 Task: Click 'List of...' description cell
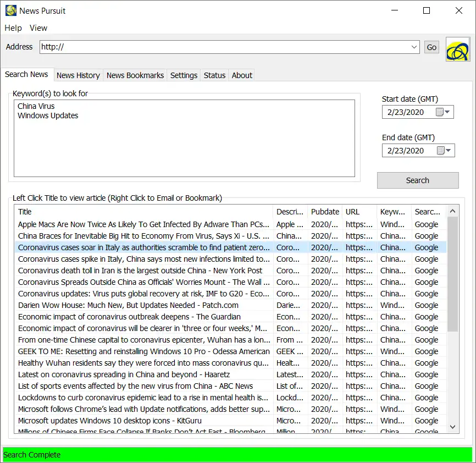pos(290,386)
